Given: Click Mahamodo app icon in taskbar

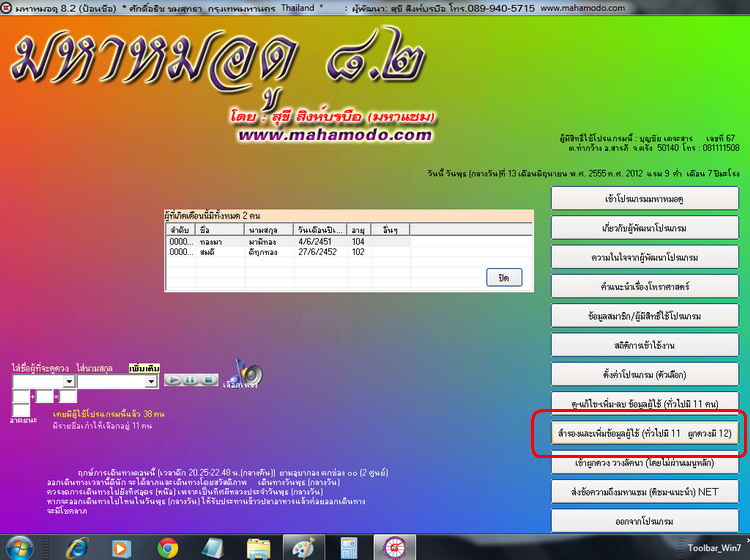Looking at the screenshot, I should point(395,548).
